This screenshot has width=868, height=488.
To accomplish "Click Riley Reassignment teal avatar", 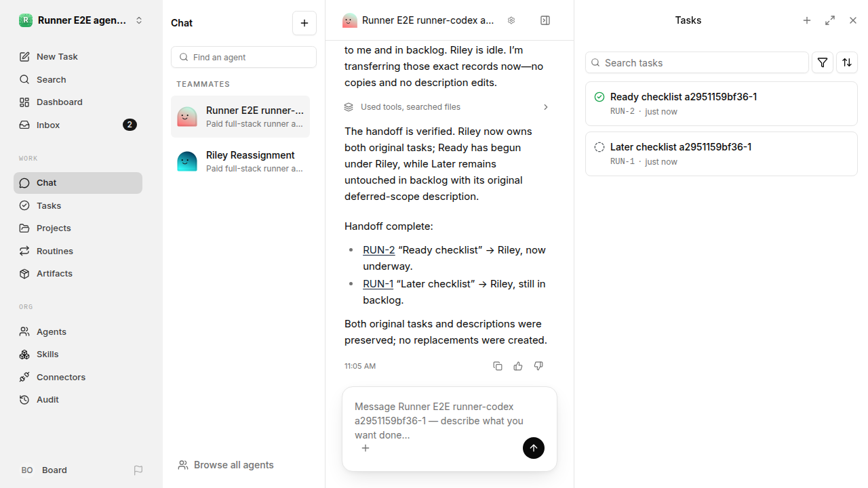I will 187,161.
